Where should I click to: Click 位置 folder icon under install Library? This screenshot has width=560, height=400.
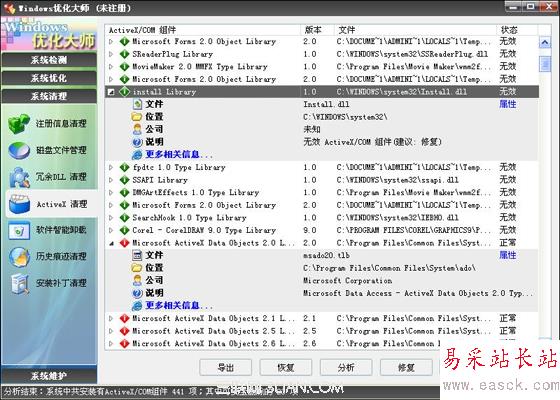tap(137, 117)
